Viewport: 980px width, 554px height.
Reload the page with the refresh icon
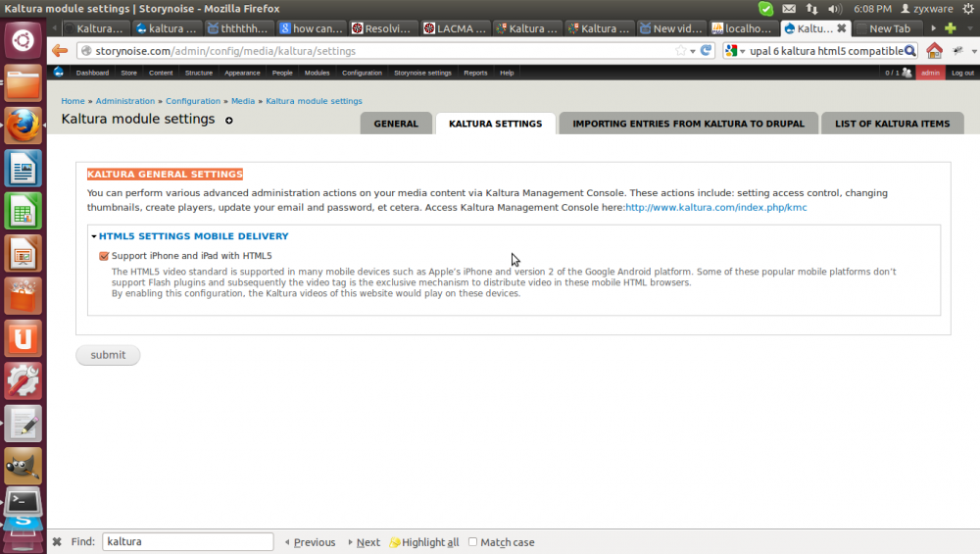point(706,51)
